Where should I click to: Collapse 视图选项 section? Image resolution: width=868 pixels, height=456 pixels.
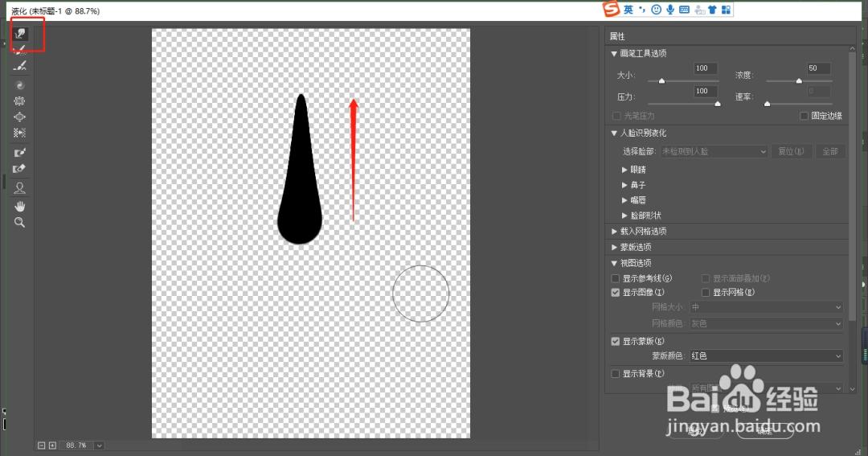pyautogui.click(x=614, y=263)
